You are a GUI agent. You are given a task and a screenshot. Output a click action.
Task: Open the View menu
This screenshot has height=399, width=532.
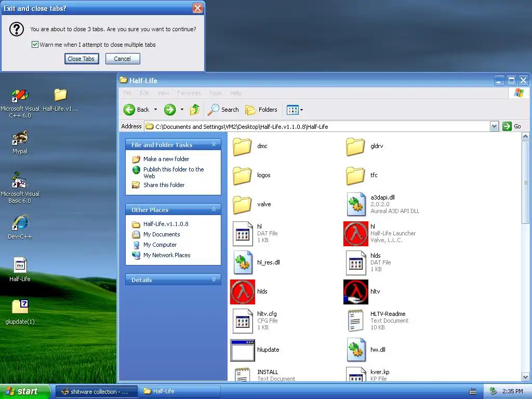point(163,93)
